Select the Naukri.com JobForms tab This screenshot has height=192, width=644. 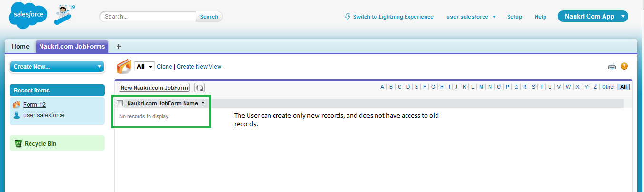click(x=72, y=46)
